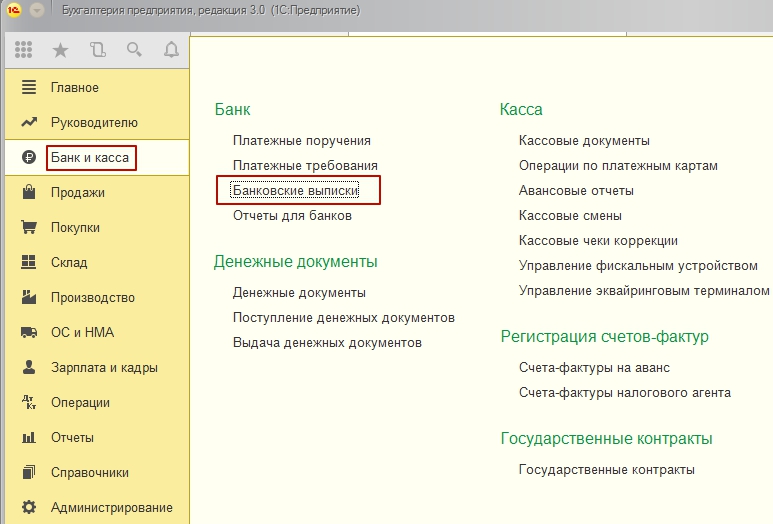Viewport: 773px width, 524px height.
Task: Open Государственные контракты link under the heading
Action: (x=606, y=470)
